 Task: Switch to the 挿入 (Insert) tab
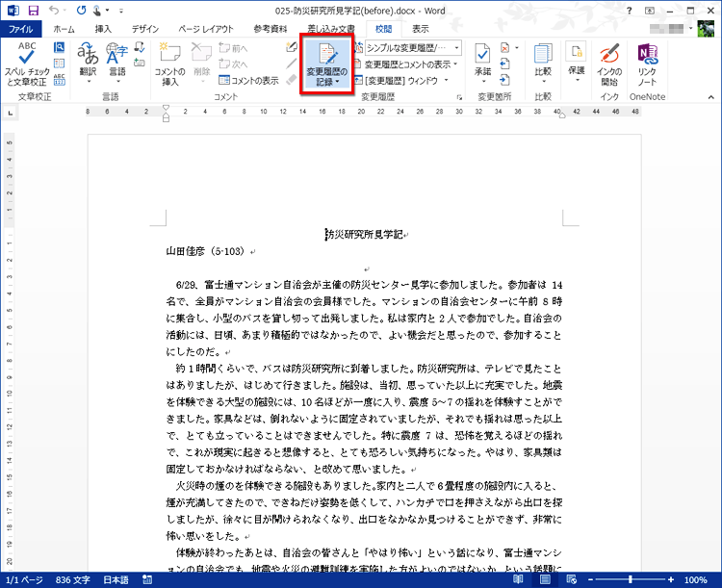(103, 29)
